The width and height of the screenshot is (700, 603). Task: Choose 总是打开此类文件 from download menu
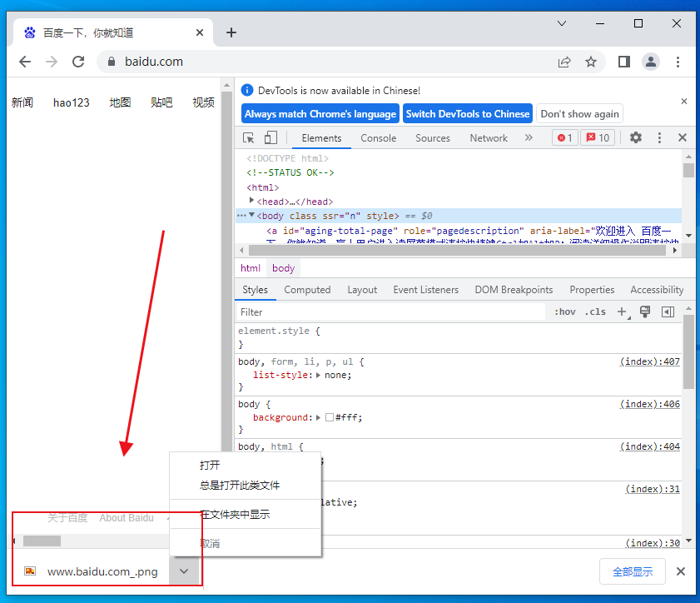pos(246,486)
